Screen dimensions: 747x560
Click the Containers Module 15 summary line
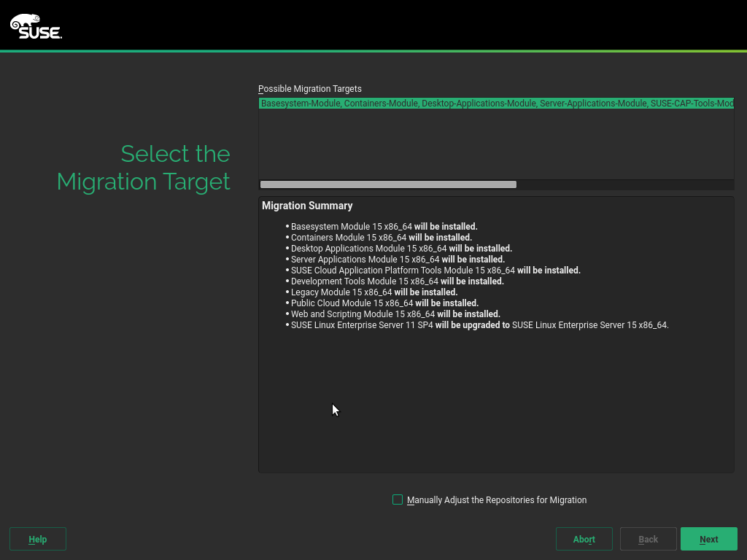point(381,237)
